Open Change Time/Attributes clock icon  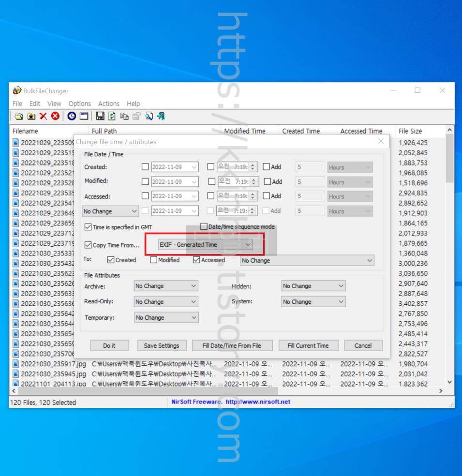(x=72, y=116)
